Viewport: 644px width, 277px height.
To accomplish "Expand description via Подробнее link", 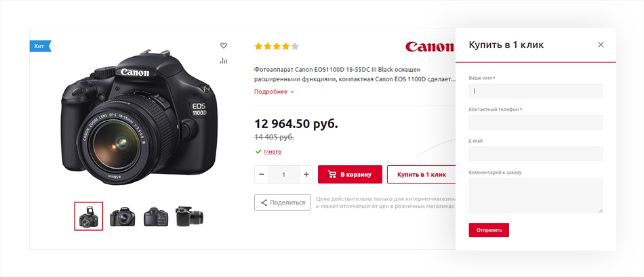I will point(274,92).
